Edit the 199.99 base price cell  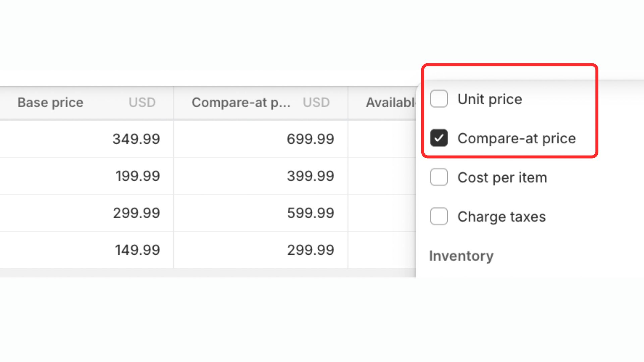pyautogui.click(x=138, y=176)
